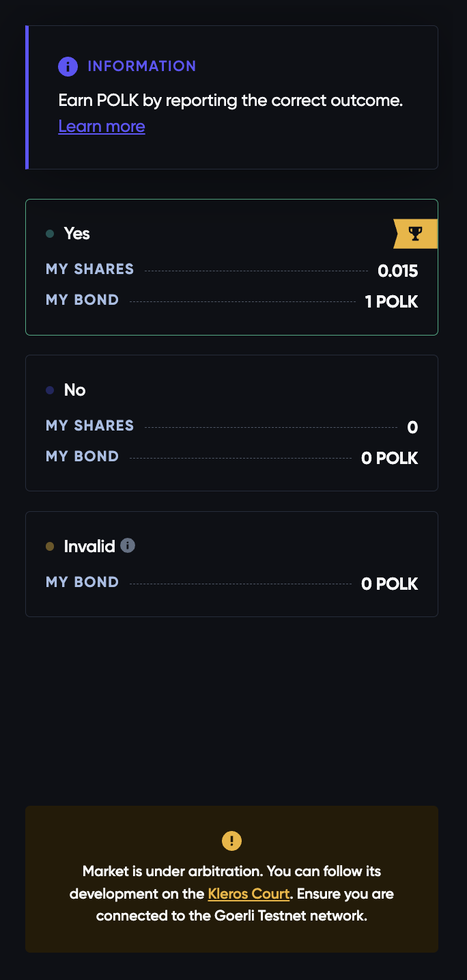Click the green dot next to Yes
467x980 pixels.
coord(50,234)
